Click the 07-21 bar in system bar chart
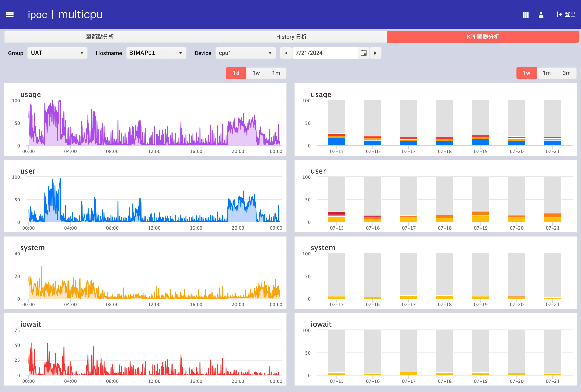The image size is (581, 392). [552, 276]
